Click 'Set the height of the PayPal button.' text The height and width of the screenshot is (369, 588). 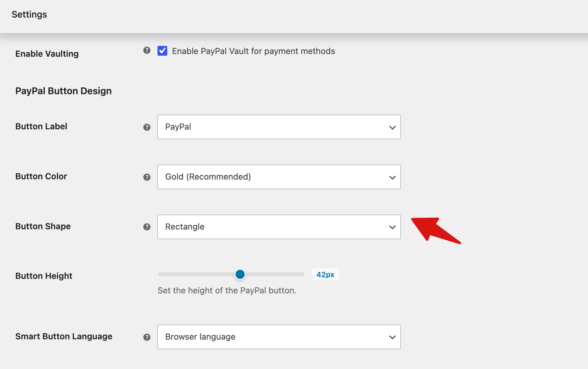[x=227, y=291]
